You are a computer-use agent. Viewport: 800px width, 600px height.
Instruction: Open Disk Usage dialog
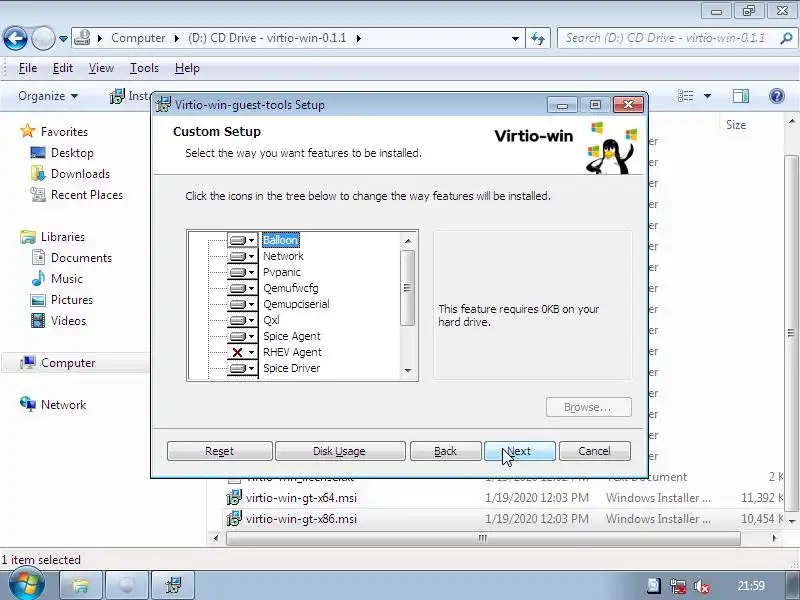(x=340, y=451)
